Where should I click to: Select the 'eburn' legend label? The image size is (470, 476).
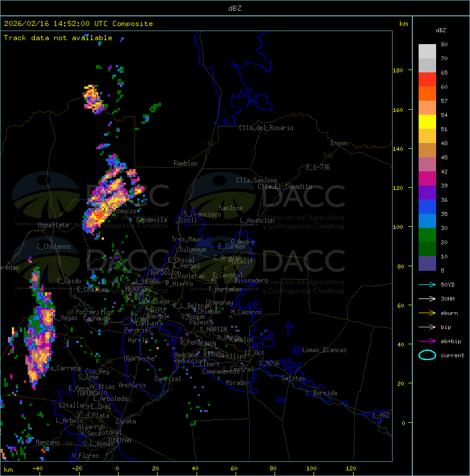pos(449,313)
